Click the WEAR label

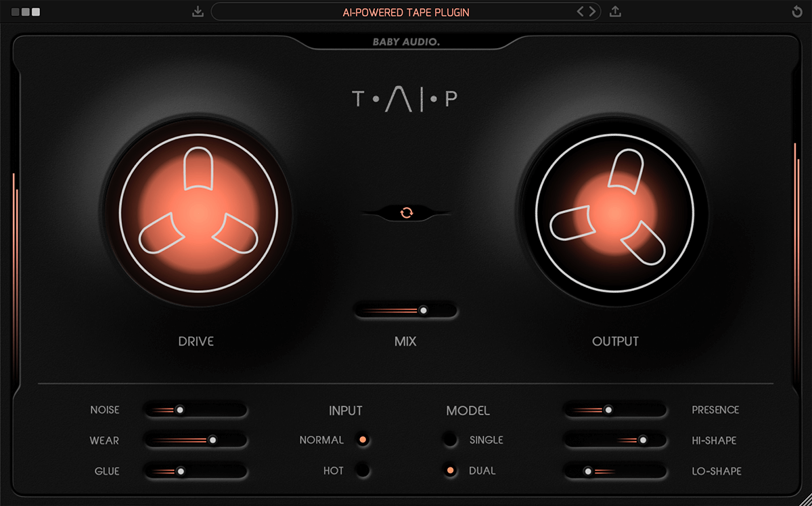(104, 440)
